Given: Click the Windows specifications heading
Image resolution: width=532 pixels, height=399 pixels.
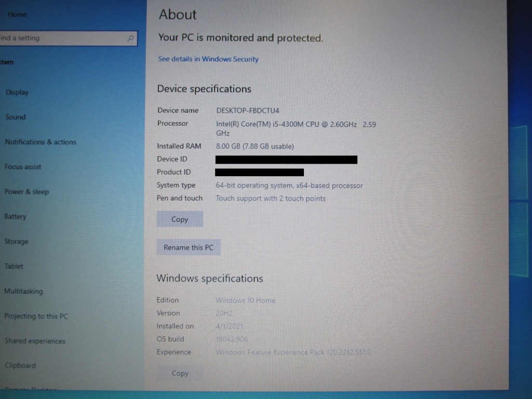Looking at the screenshot, I should pyautogui.click(x=209, y=278).
